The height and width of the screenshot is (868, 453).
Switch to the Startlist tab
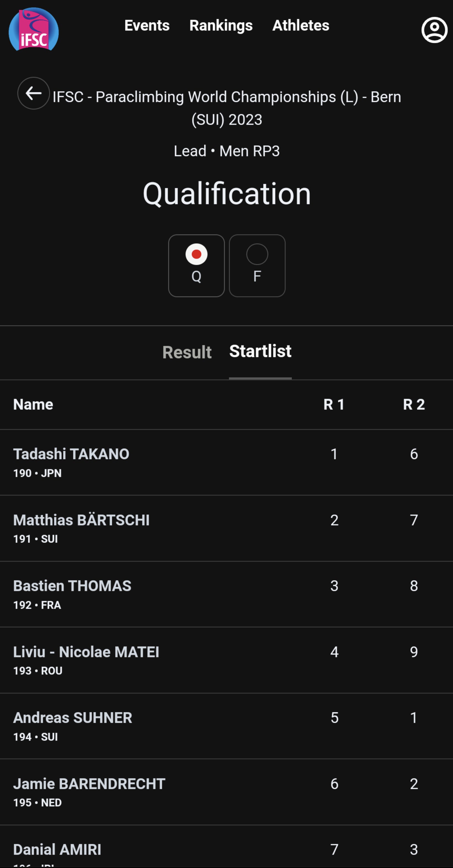click(x=260, y=351)
